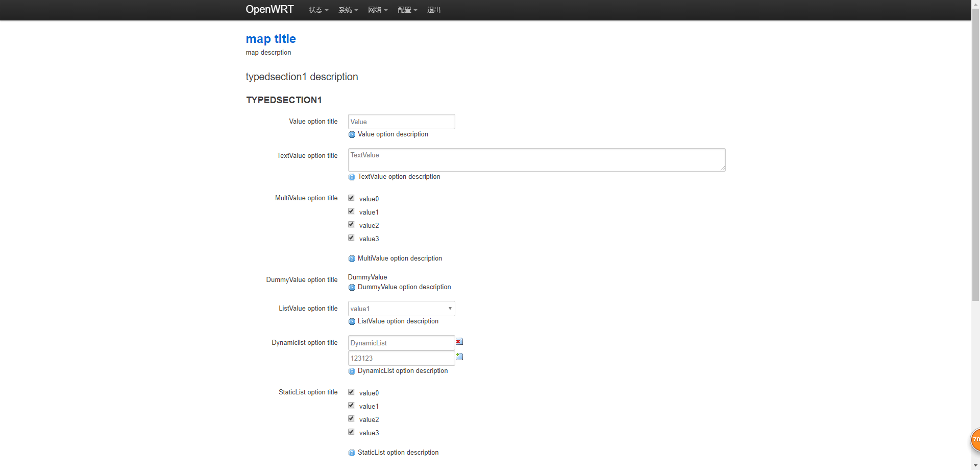980x470 pixels.
Task: Click 'MultiValue option title' label
Action: pos(306,198)
